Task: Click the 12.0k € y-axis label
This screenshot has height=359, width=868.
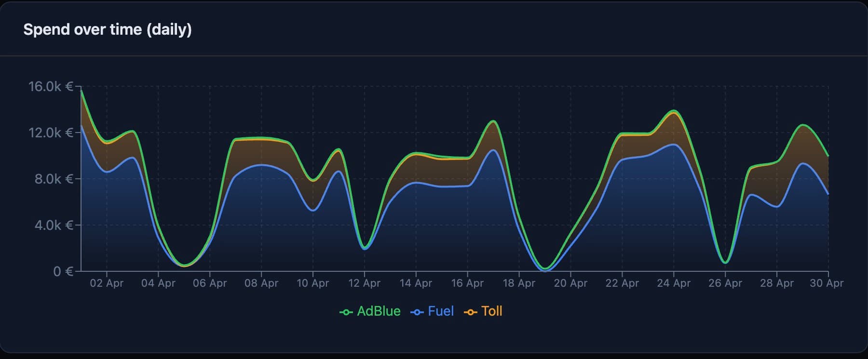Action: point(51,133)
